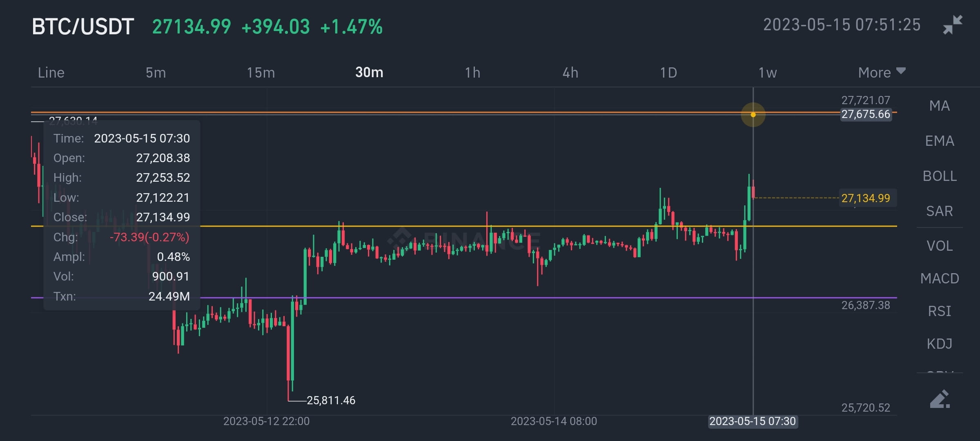Toggle the VOL volume indicator
The image size is (980, 441).
(941, 245)
